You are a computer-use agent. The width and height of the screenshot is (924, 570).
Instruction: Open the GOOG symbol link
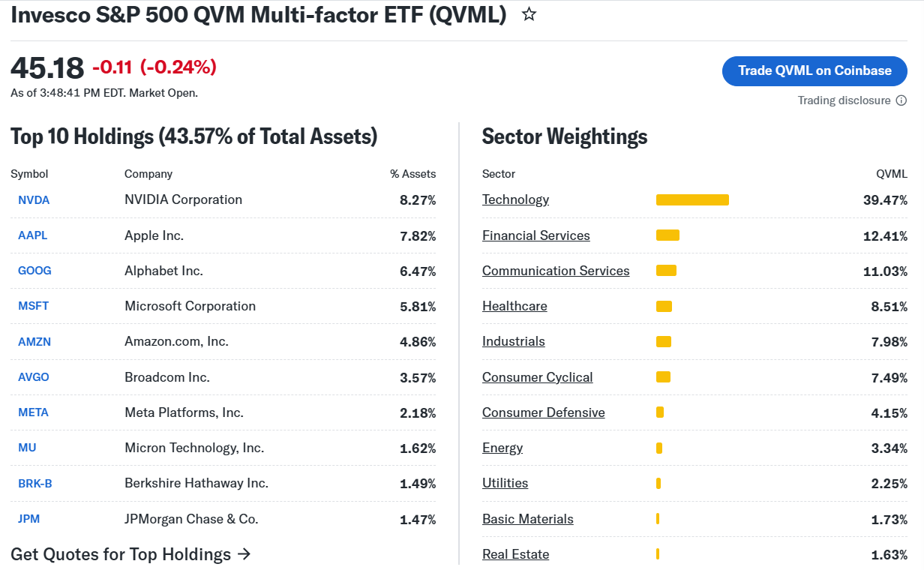coord(34,271)
